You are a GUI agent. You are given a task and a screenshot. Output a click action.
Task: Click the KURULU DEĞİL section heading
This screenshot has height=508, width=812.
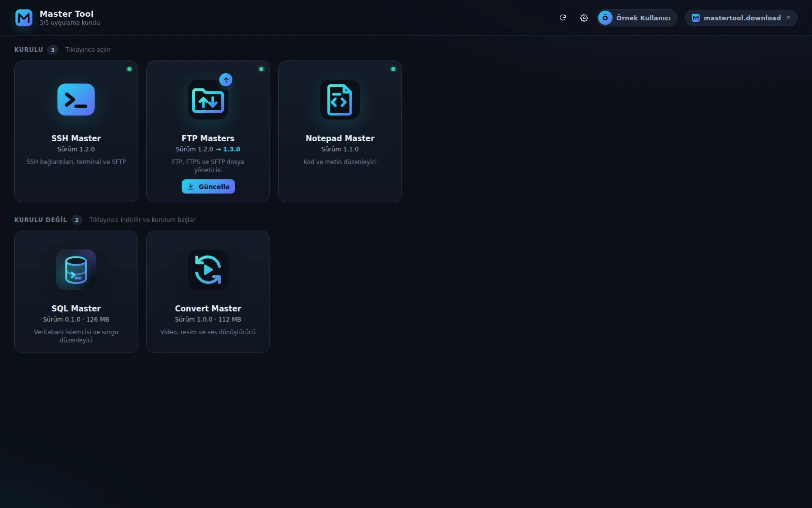41,219
